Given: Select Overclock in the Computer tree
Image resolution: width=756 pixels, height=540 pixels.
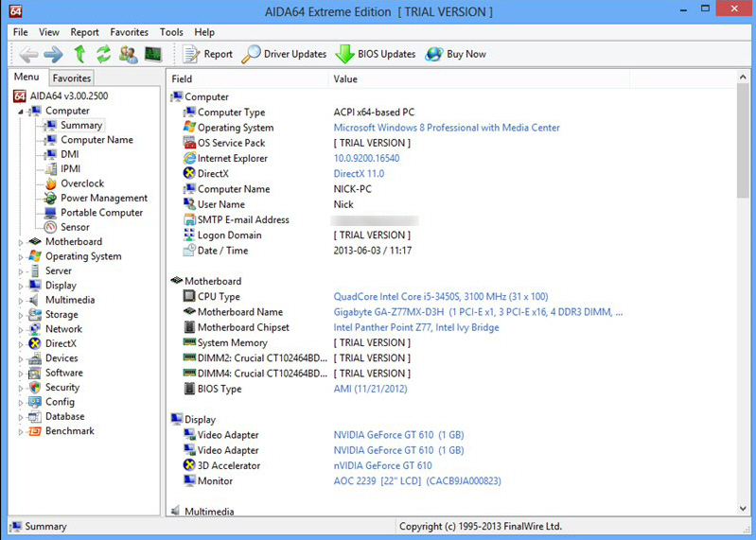Looking at the screenshot, I should 82,183.
